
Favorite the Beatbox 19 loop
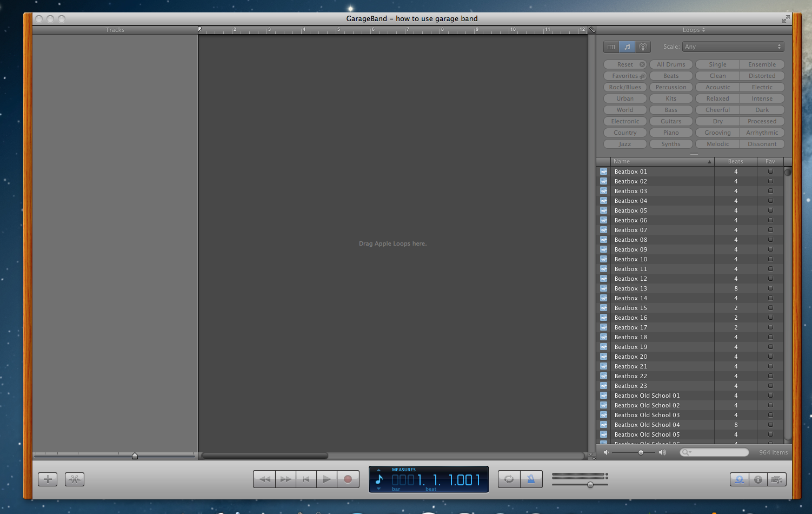click(x=770, y=347)
